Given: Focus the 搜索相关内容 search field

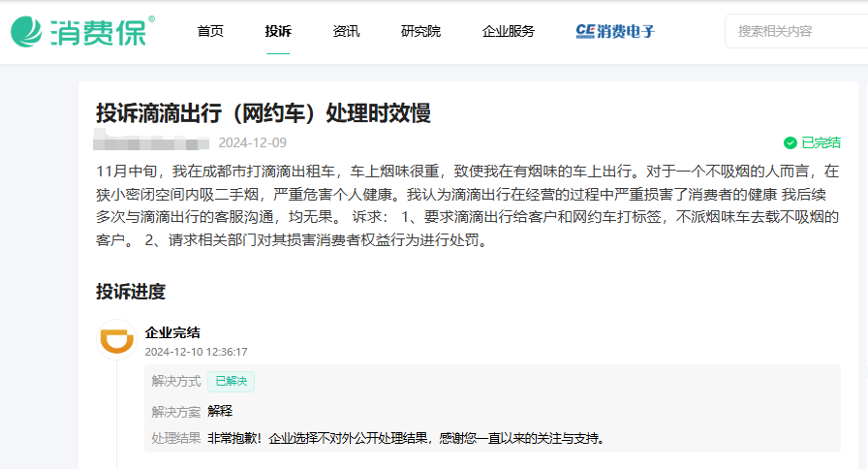Looking at the screenshot, I should click(x=797, y=31).
